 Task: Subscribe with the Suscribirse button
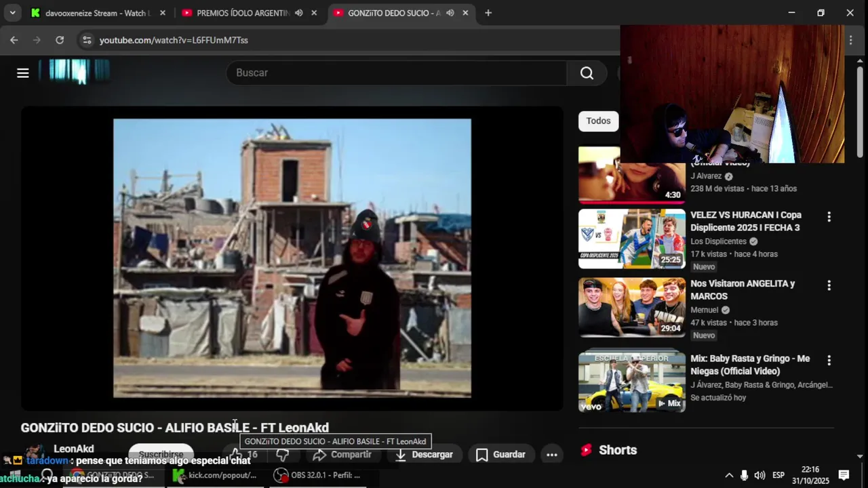(x=161, y=454)
